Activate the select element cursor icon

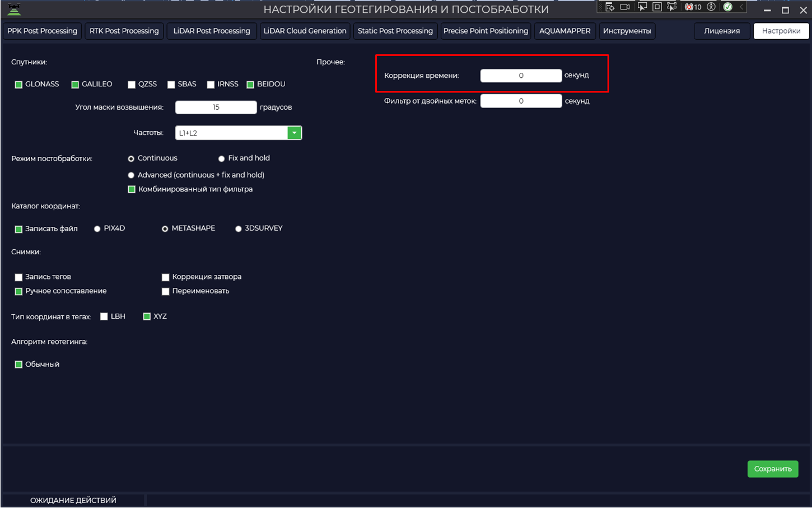click(x=642, y=7)
